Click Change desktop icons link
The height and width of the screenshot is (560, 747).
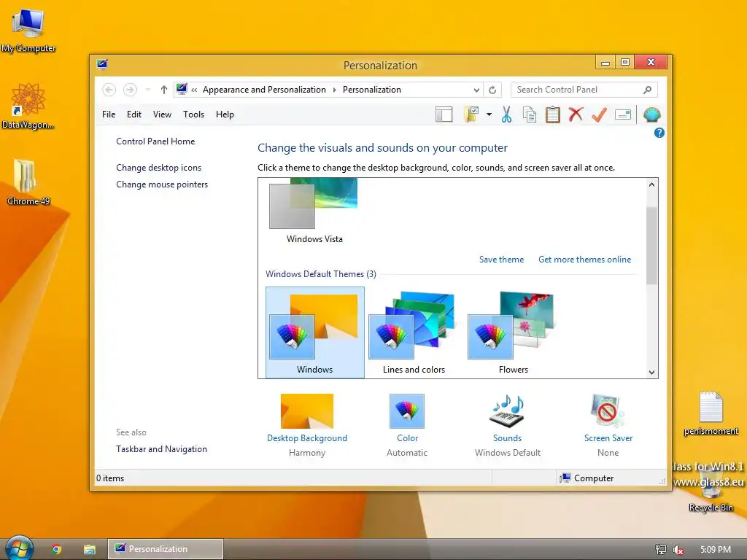pyautogui.click(x=158, y=168)
